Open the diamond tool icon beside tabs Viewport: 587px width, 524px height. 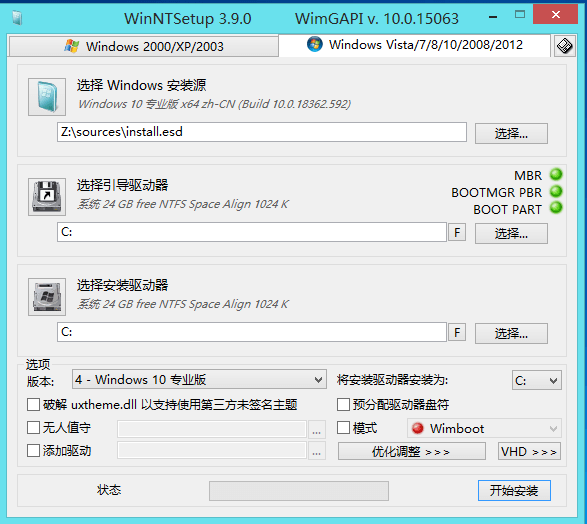tap(564, 46)
